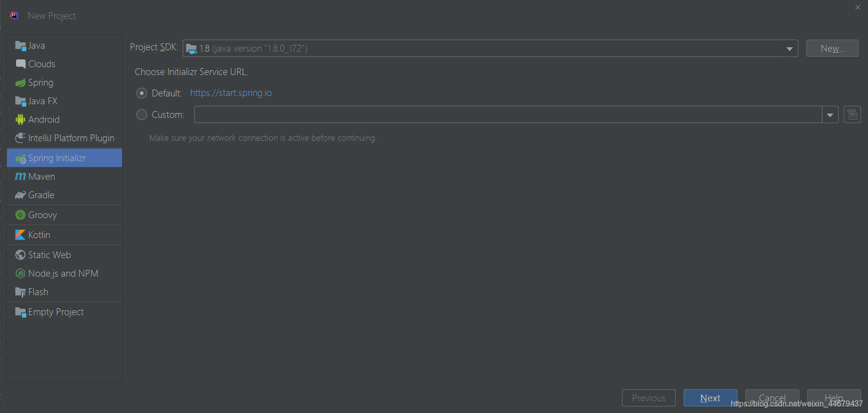Click the 'Choose Initializr Service URL.' text
Image resolution: width=868 pixels, height=413 pixels.
click(191, 72)
